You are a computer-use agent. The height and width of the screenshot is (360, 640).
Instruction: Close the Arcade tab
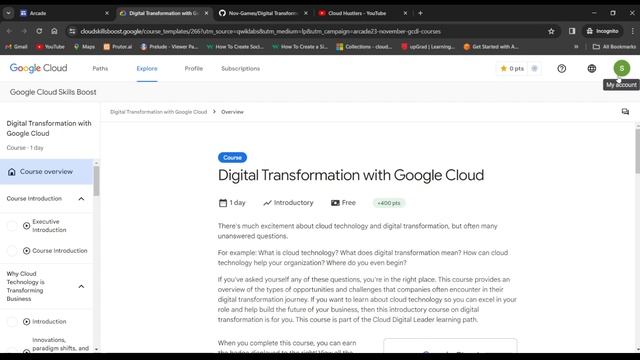click(107, 13)
